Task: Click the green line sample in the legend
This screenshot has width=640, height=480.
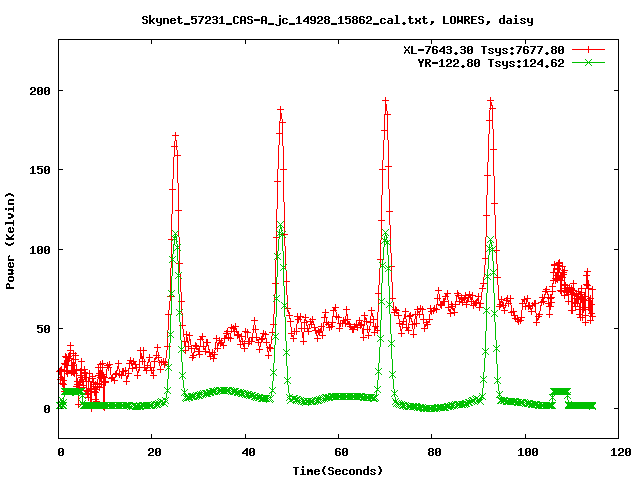Action: (x=588, y=62)
